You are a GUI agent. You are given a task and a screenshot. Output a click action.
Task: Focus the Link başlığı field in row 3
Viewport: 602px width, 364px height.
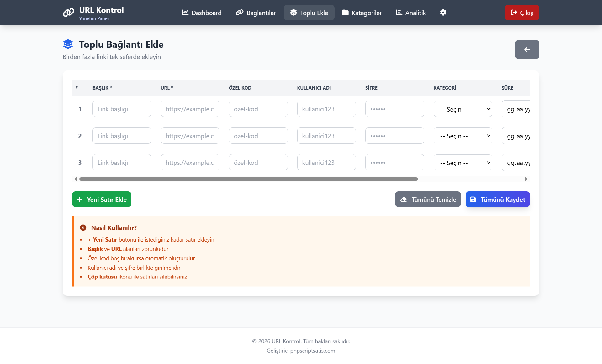pyautogui.click(x=122, y=162)
